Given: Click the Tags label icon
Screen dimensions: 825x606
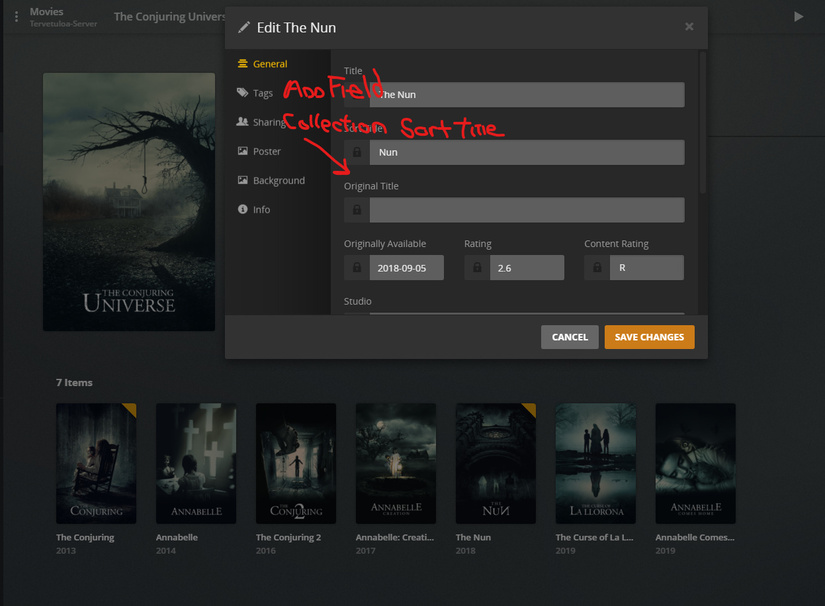Looking at the screenshot, I should [x=242, y=93].
